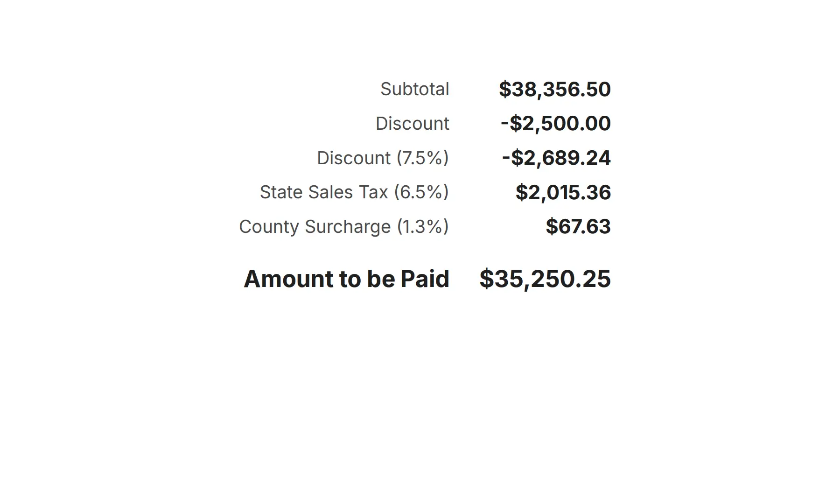Click the State Sales Tax text

click(x=324, y=192)
